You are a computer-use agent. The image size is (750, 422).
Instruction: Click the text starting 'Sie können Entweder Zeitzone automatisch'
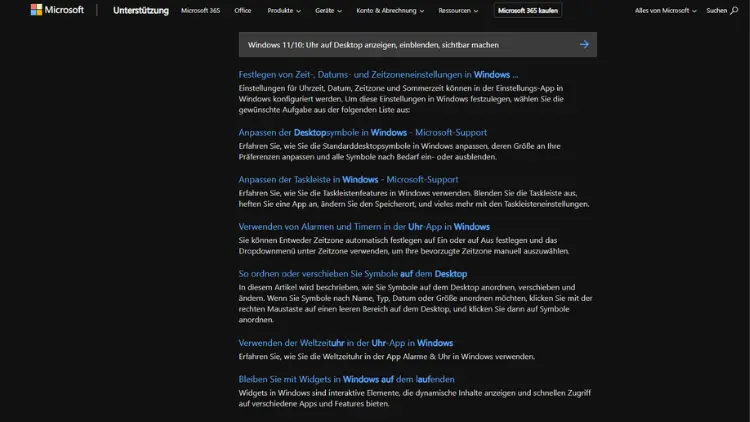click(x=404, y=245)
